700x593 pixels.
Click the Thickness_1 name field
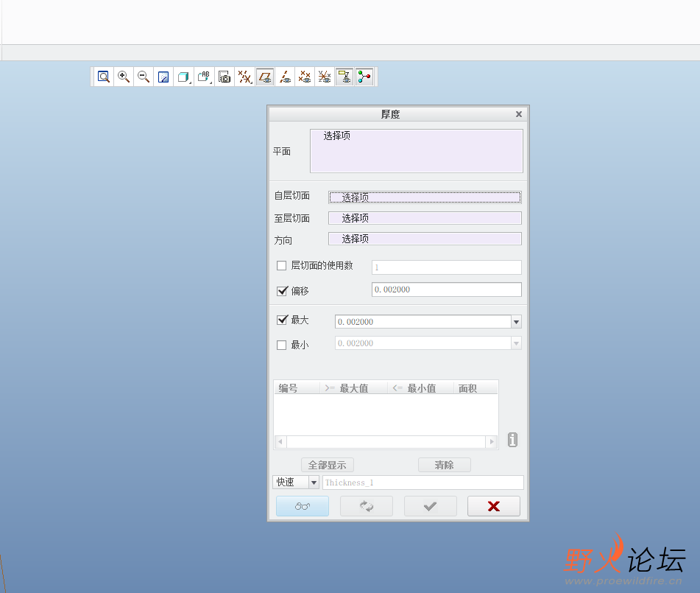pos(423,483)
